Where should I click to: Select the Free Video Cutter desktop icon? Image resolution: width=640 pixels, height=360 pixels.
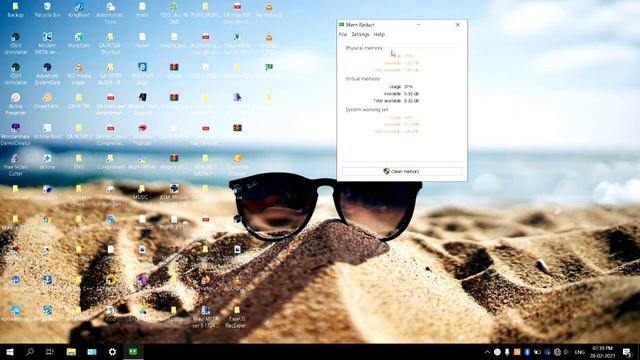pyautogui.click(x=16, y=165)
